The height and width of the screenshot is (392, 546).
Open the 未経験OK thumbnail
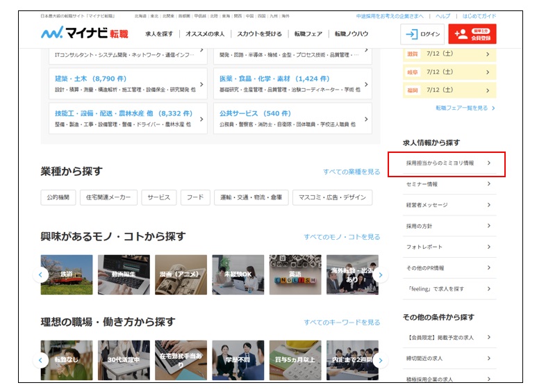(x=238, y=275)
